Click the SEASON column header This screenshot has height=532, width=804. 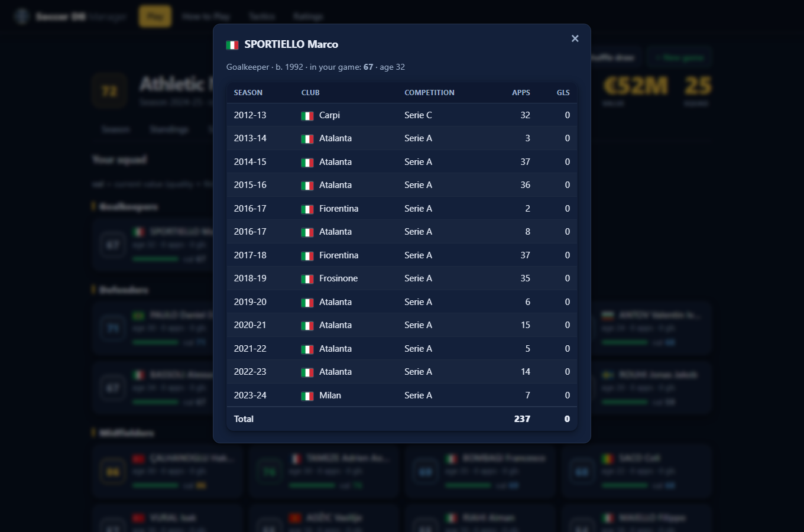(248, 93)
